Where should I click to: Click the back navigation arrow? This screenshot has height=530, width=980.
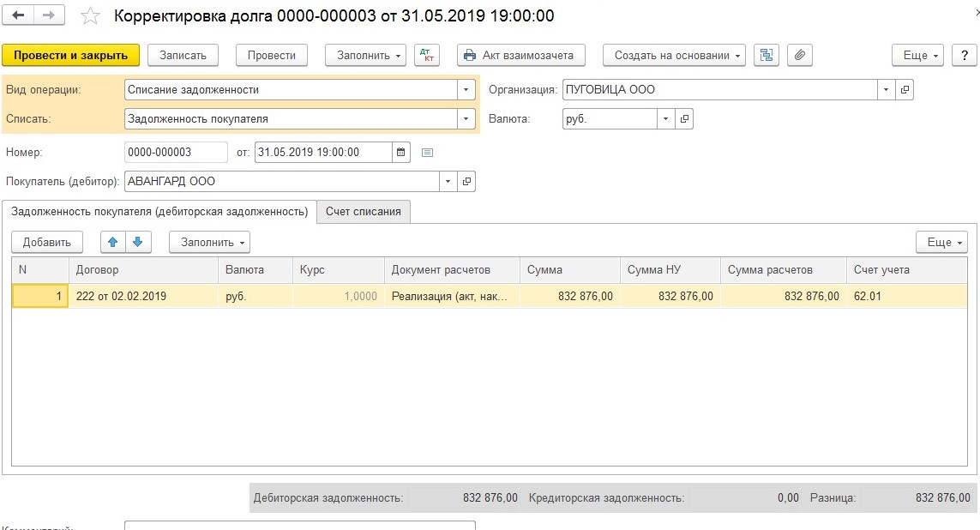point(18,15)
